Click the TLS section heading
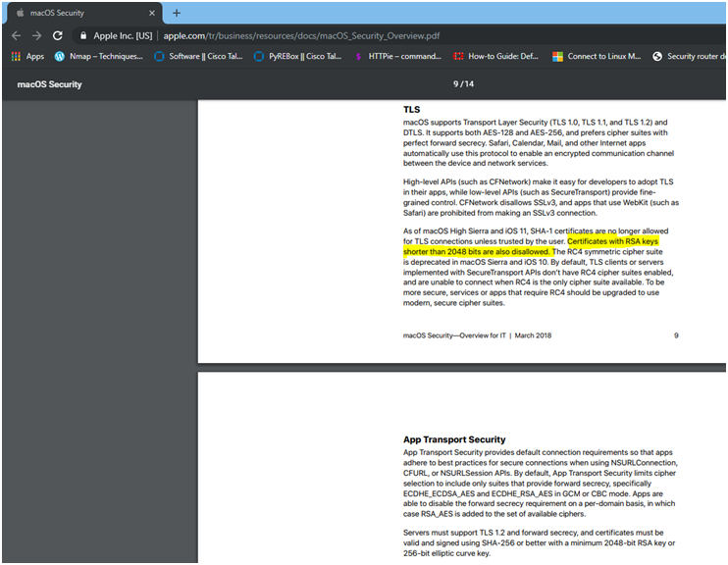Viewport: 728px width, 565px height. [x=411, y=110]
